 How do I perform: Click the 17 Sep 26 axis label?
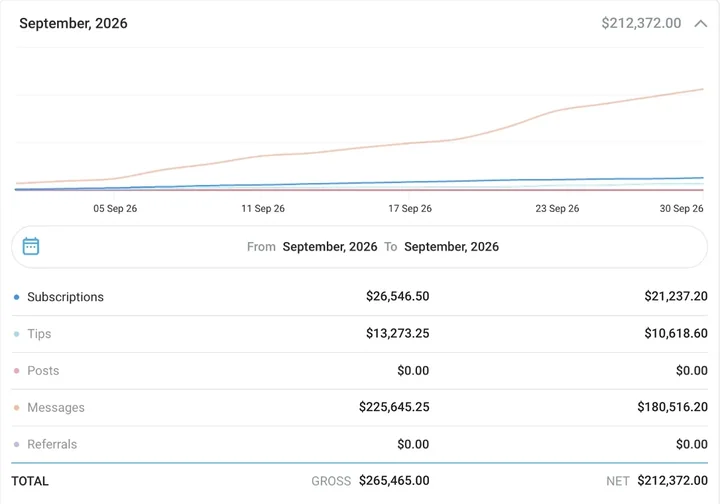pos(410,208)
